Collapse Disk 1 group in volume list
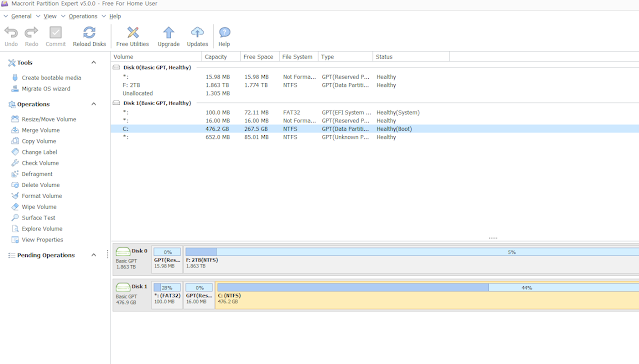 117,103
